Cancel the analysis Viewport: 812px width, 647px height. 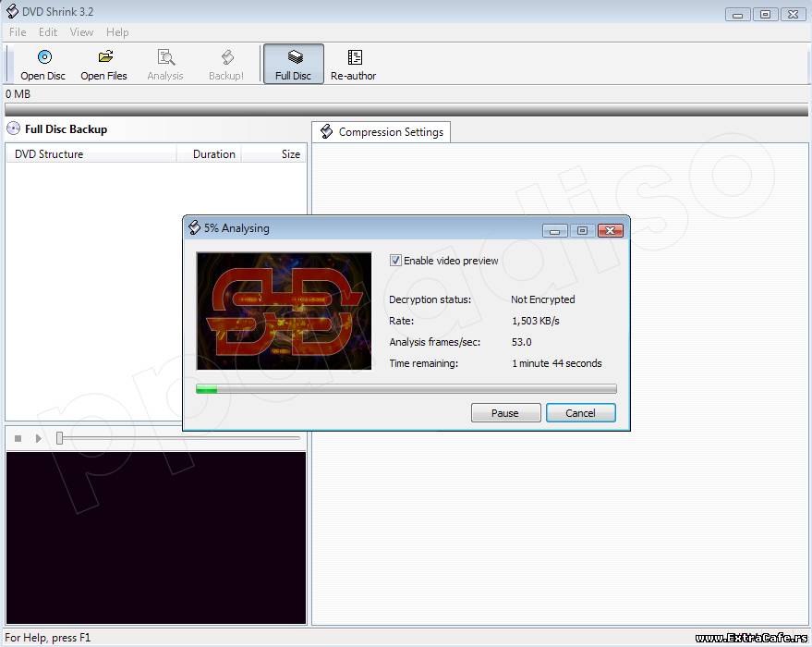click(x=580, y=413)
